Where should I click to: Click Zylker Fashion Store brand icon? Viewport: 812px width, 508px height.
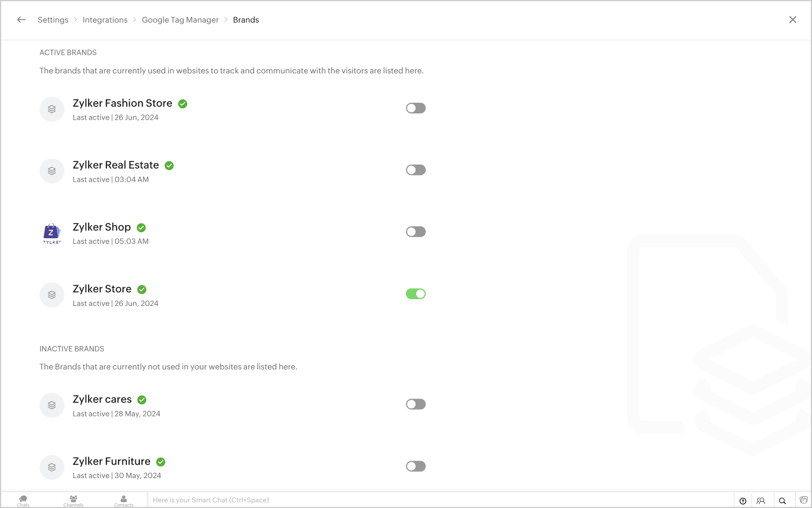(x=52, y=109)
